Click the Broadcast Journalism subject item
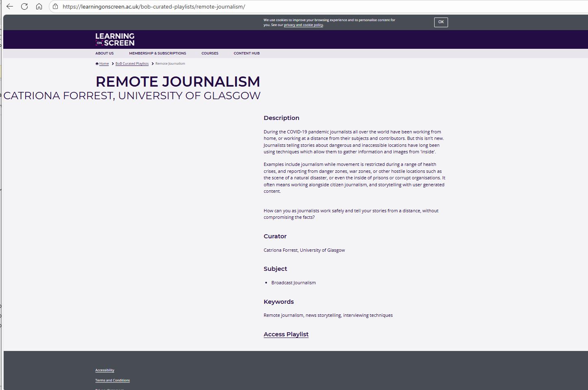This screenshot has width=588, height=390. (x=293, y=283)
